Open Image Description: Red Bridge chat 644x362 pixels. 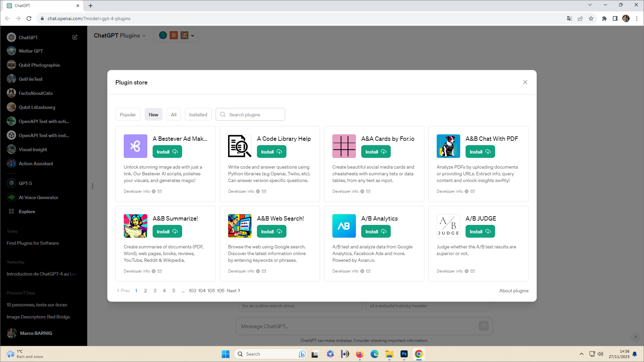point(39,317)
